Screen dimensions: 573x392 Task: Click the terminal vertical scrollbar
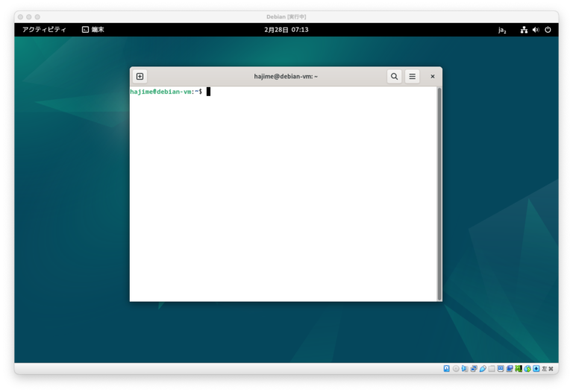(439, 194)
